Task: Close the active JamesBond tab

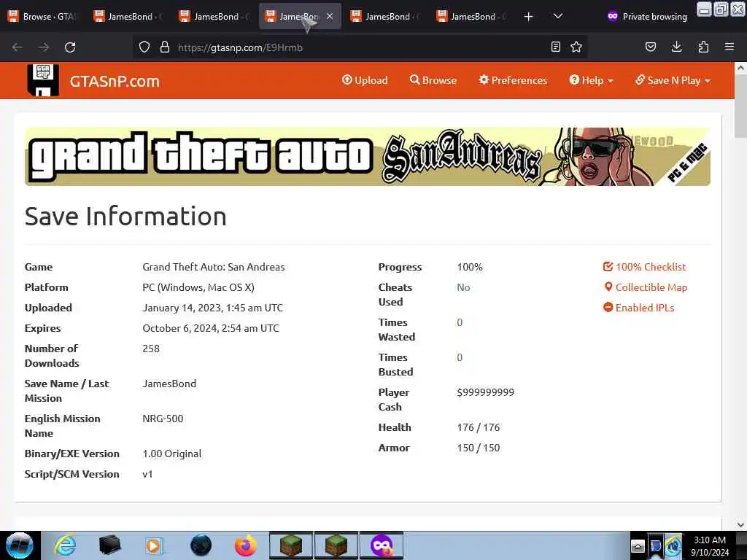Action: point(330,16)
